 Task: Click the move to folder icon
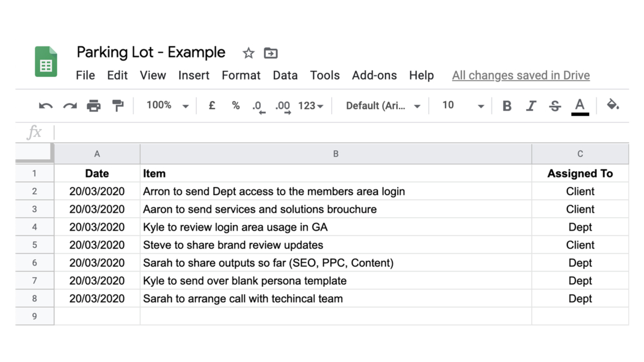[270, 53]
